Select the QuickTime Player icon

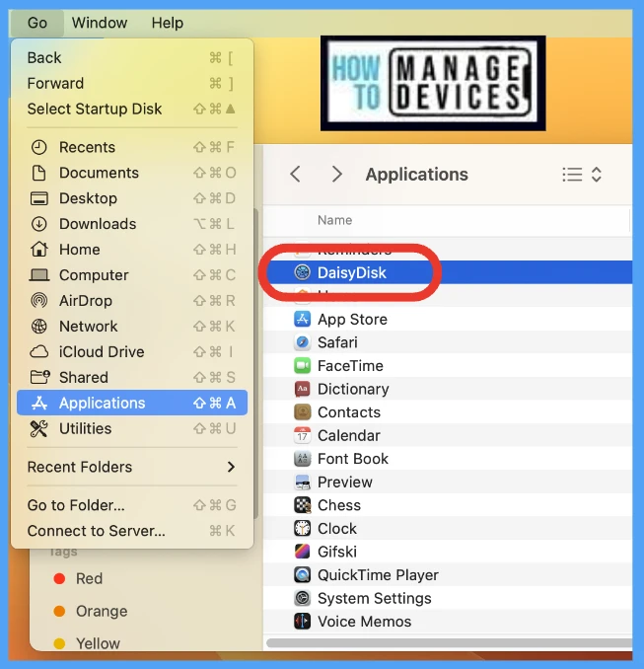[303, 574]
